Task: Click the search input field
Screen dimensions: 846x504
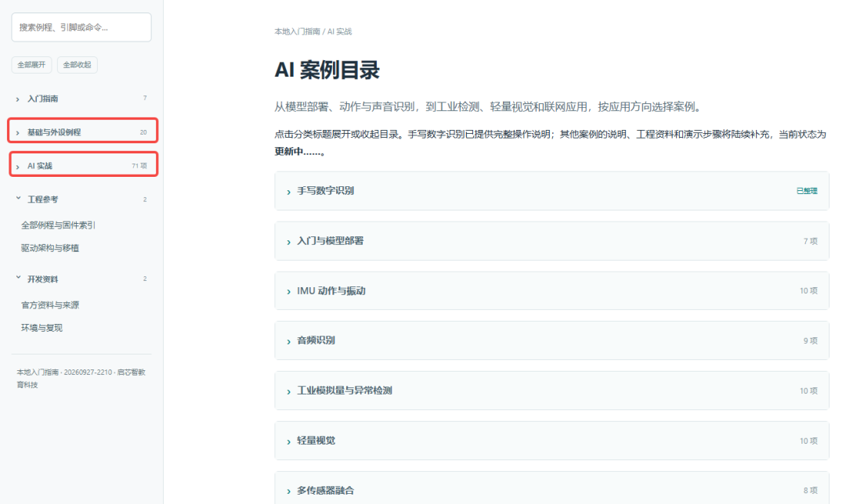Action: coord(81,27)
